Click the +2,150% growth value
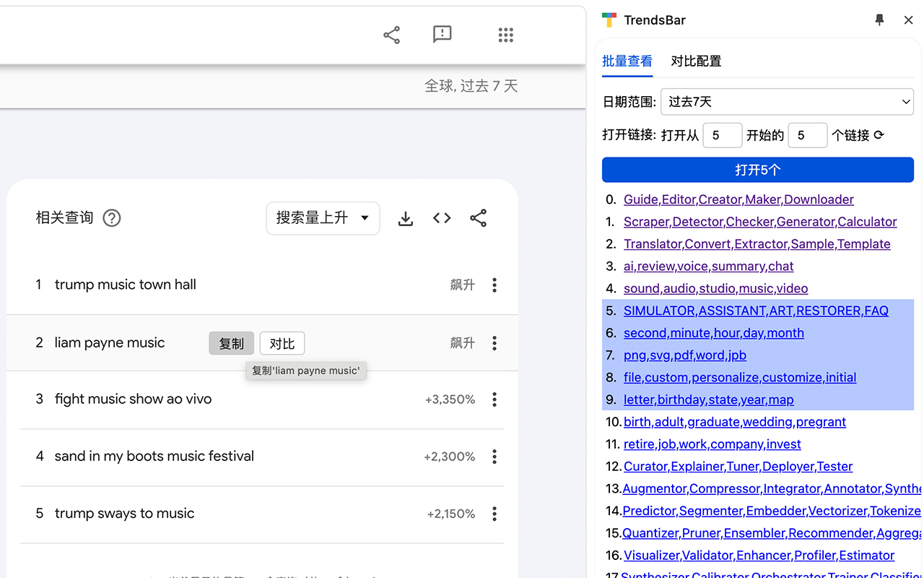This screenshot has height=578, width=924. (451, 514)
